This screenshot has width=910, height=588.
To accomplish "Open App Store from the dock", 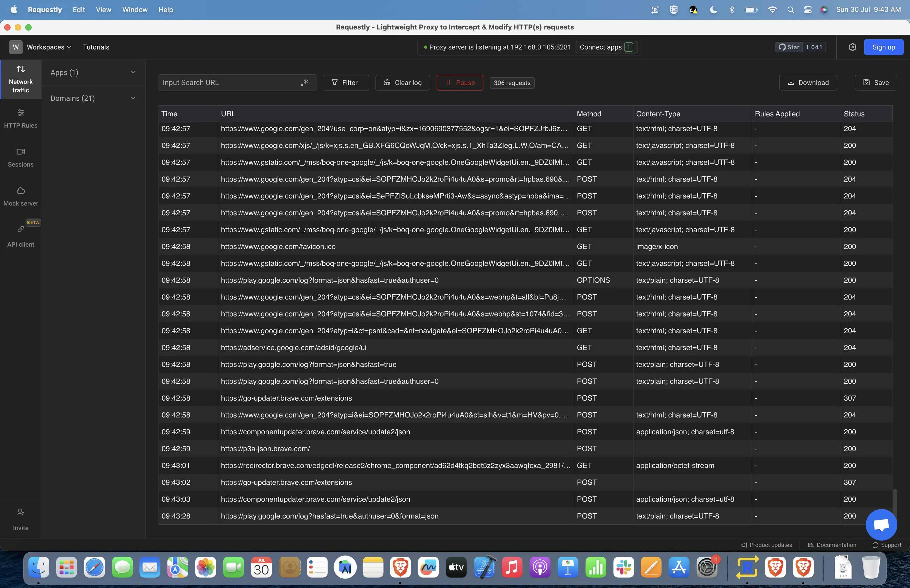I will pyautogui.click(x=679, y=567).
